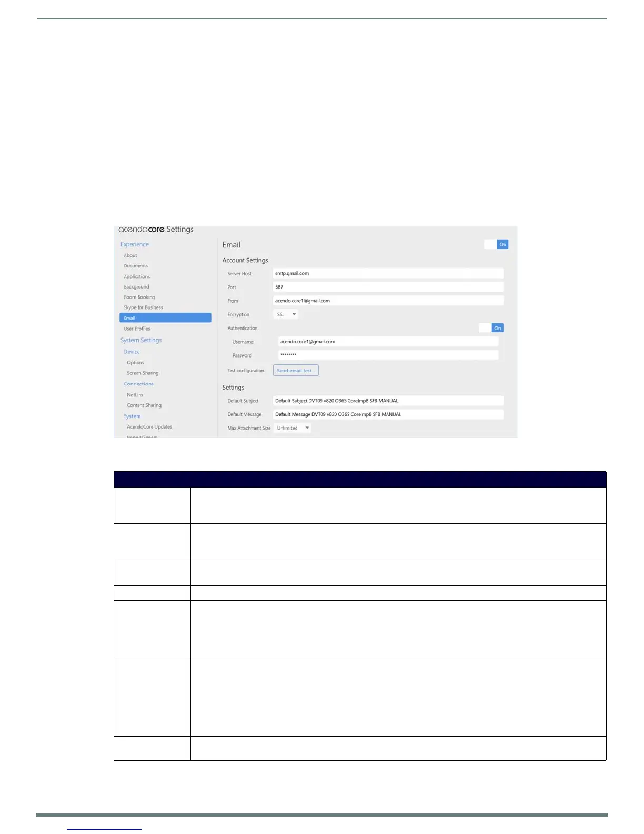Open Options under Device
Screen dimensions: 644x834
coord(135,363)
